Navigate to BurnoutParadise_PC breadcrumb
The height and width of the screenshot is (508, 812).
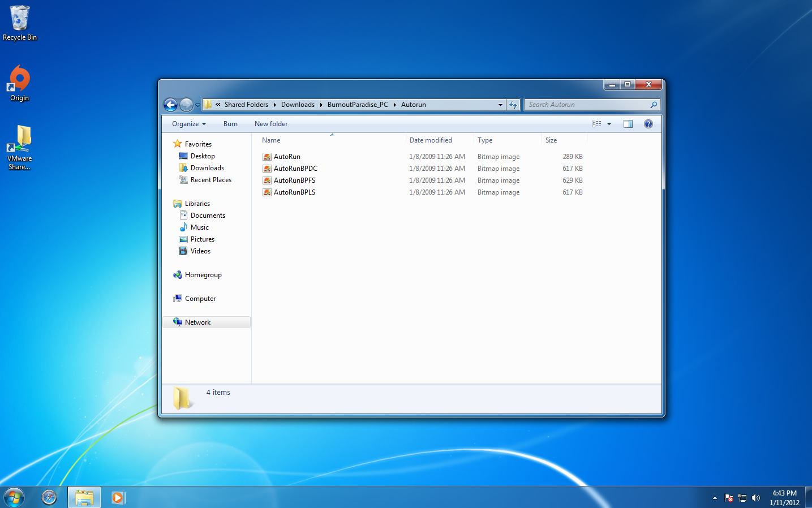tap(358, 105)
